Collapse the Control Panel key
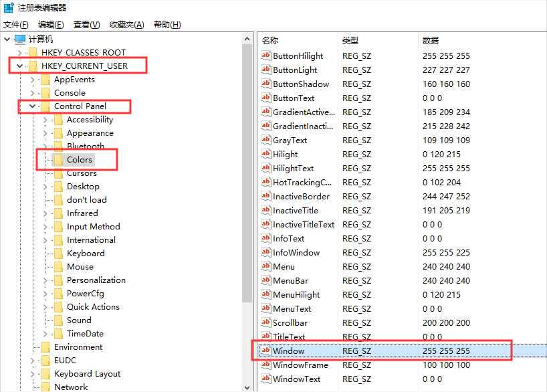 pos(31,106)
